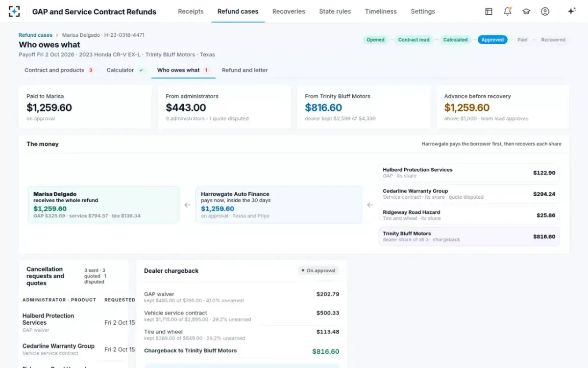
Task: Click the Marisa Delgado breadcrumb text
Action: (103, 35)
